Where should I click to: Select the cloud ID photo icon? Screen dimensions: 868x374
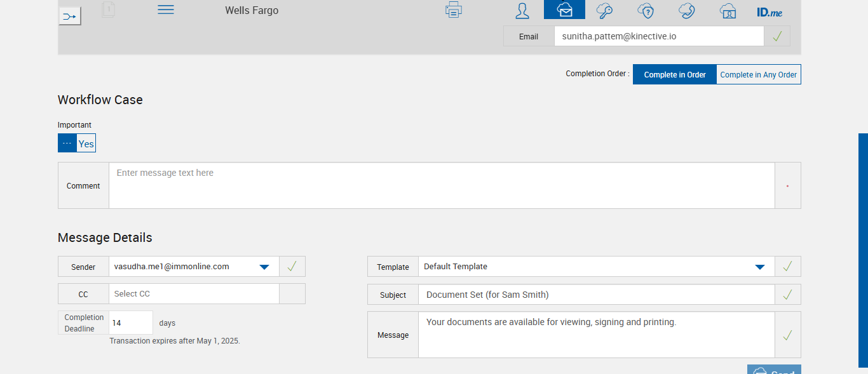728,10
